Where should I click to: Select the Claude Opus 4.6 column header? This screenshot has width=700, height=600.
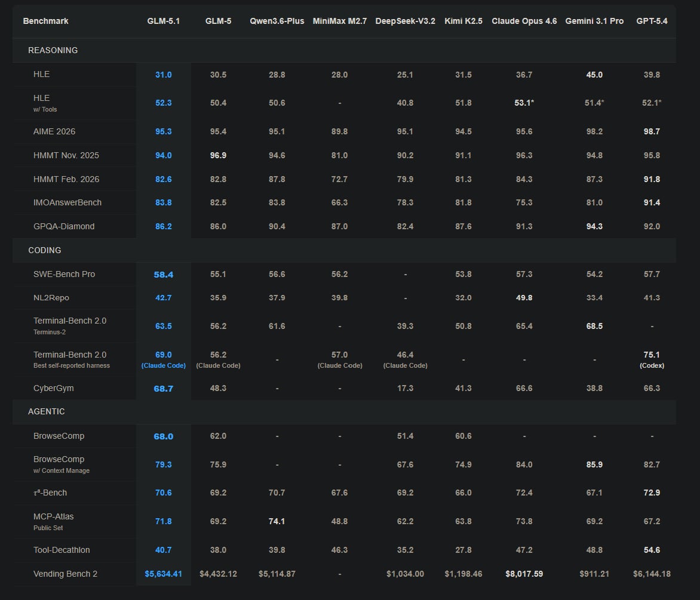524,21
